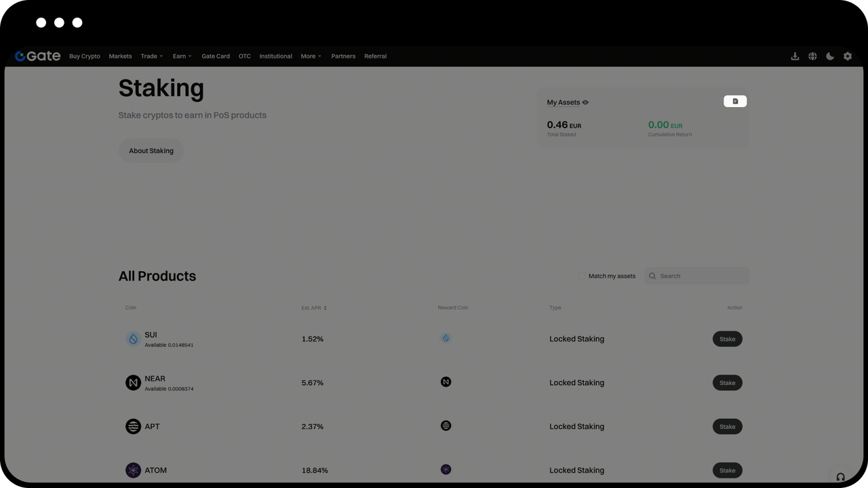Click the 5.67% APR value for NEAR
The height and width of the screenshot is (488, 868).
coord(313,383)
